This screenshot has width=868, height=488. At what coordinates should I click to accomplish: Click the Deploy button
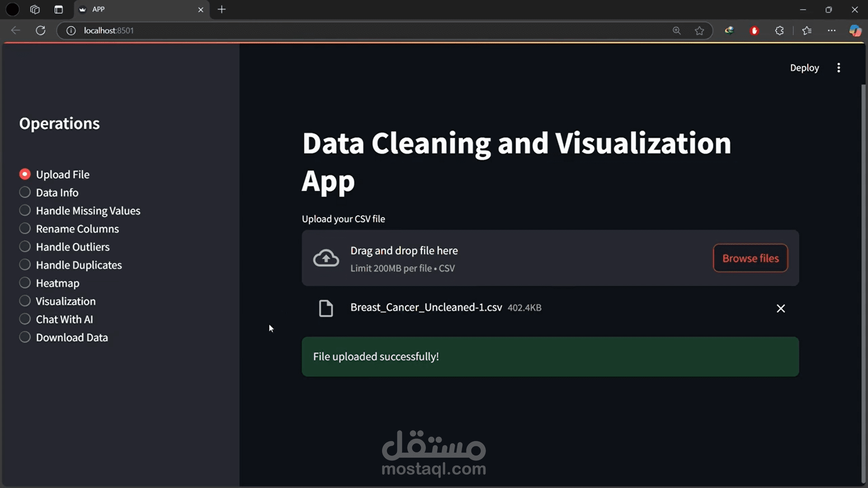(804, 67)
